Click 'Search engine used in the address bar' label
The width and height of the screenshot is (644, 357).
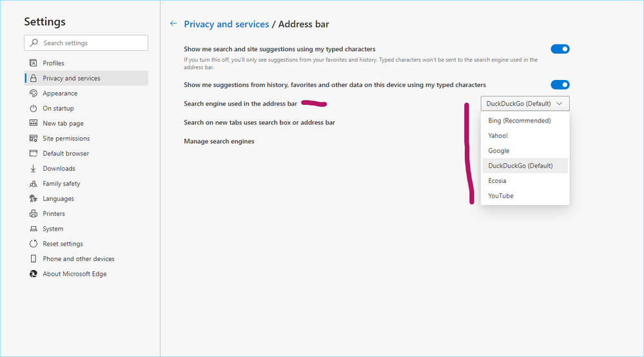(x=240, y=103)
